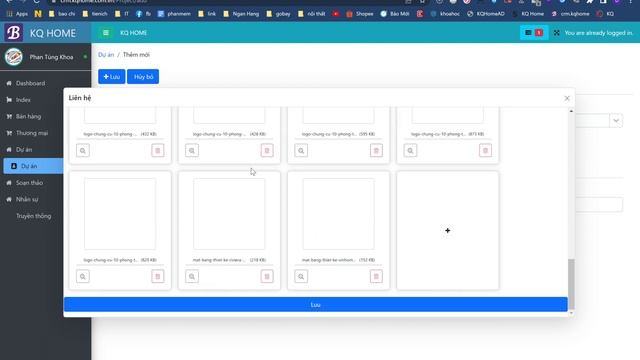Delete the 152 KB mat-bang image

[x=376, y=276]
